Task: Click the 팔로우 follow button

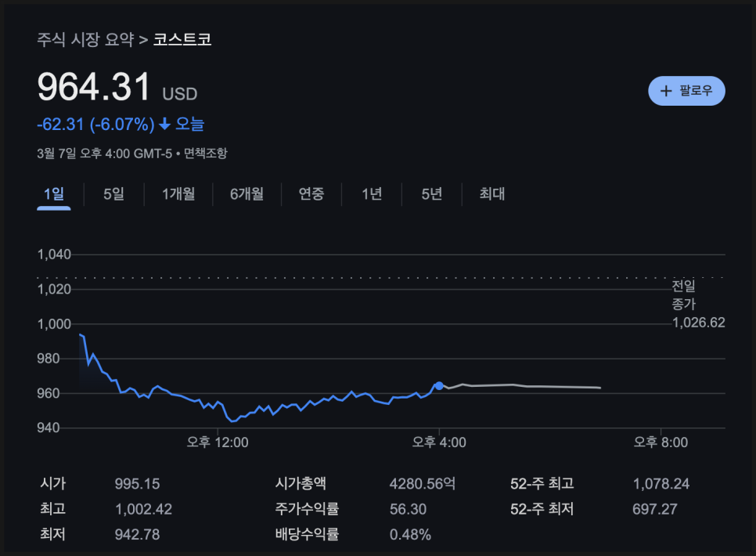Action: (x=686, y=91)
